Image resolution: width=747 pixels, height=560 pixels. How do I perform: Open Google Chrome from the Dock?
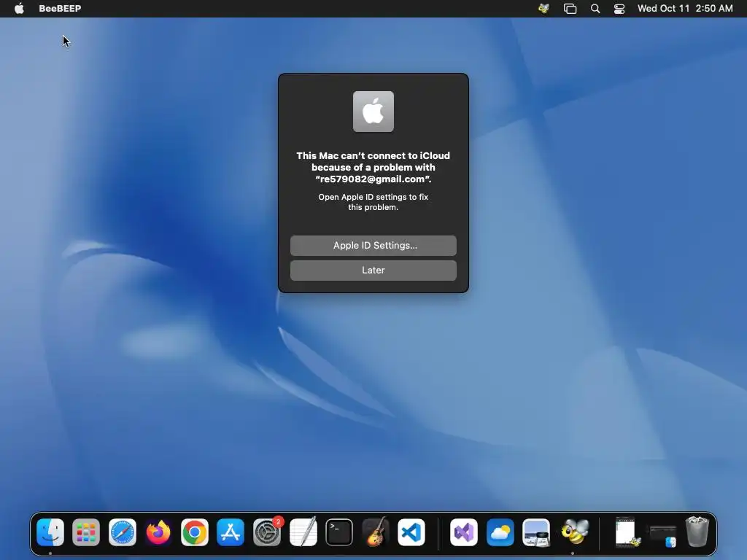[194, 532]
